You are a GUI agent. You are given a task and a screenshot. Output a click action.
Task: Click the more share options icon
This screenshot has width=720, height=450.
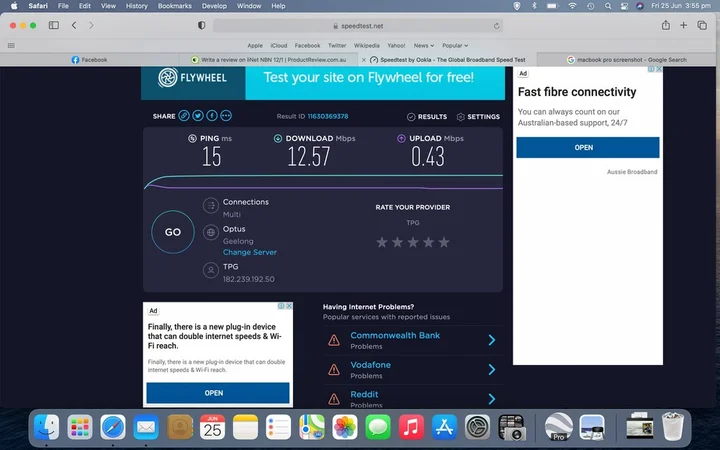226,116
